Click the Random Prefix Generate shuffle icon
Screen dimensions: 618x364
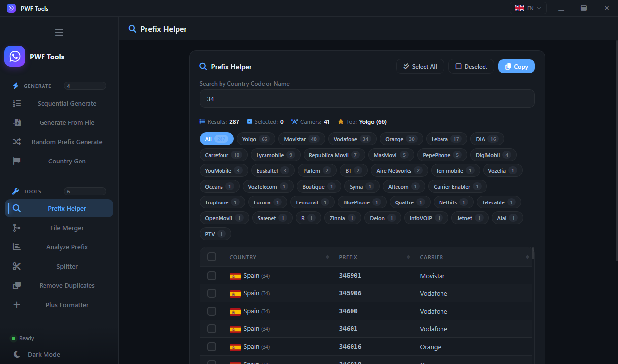tap(17, 142)
